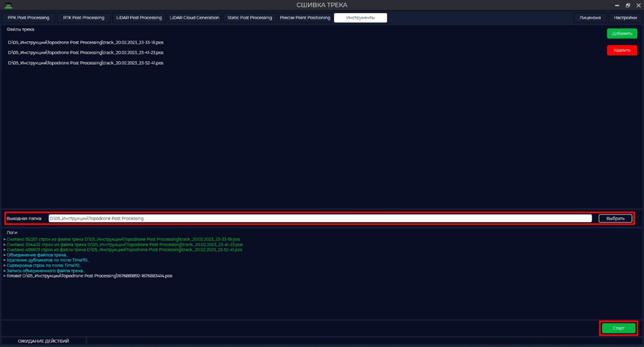Go to LiDAR Cloud Generation tab

(194, 18)
